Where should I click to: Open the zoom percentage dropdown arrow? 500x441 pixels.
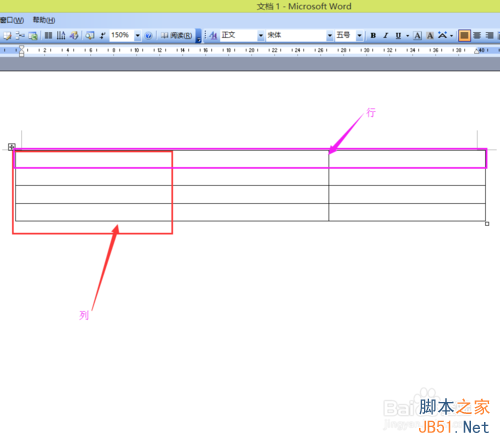pyautogui.click(x=137, y=35)
